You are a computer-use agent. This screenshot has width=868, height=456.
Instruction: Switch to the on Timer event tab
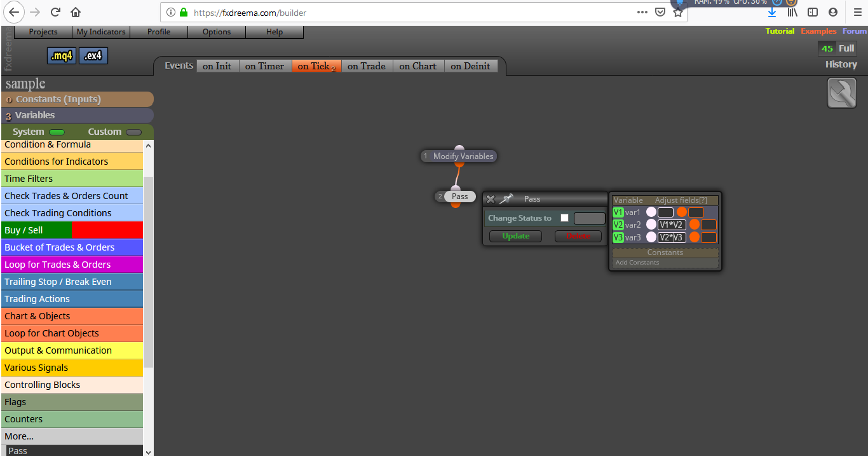265,66
